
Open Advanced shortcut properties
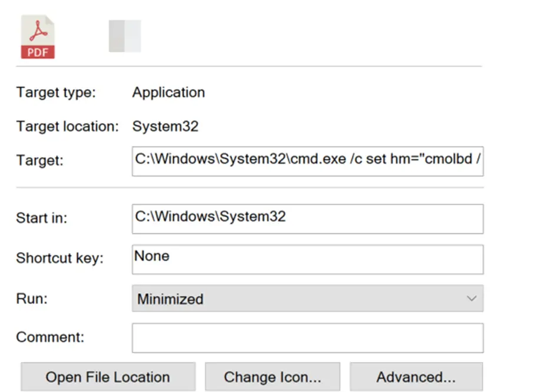click(416, 377)
